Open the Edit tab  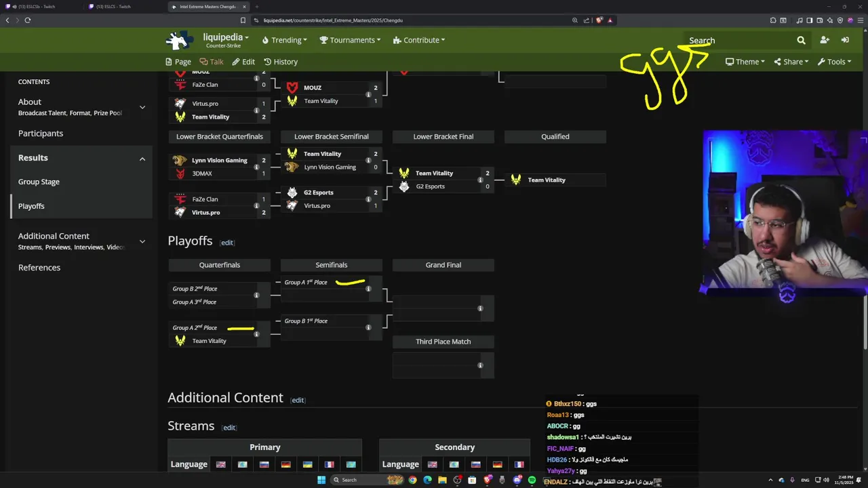coord(243,62)
